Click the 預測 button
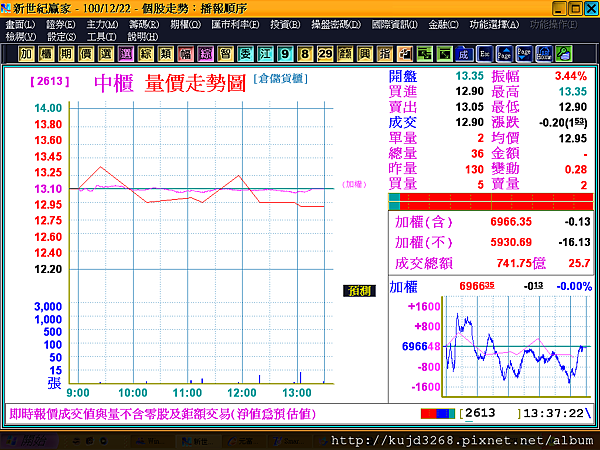The image size is (600, 450). pyautogui.click(x=359, y=291)
